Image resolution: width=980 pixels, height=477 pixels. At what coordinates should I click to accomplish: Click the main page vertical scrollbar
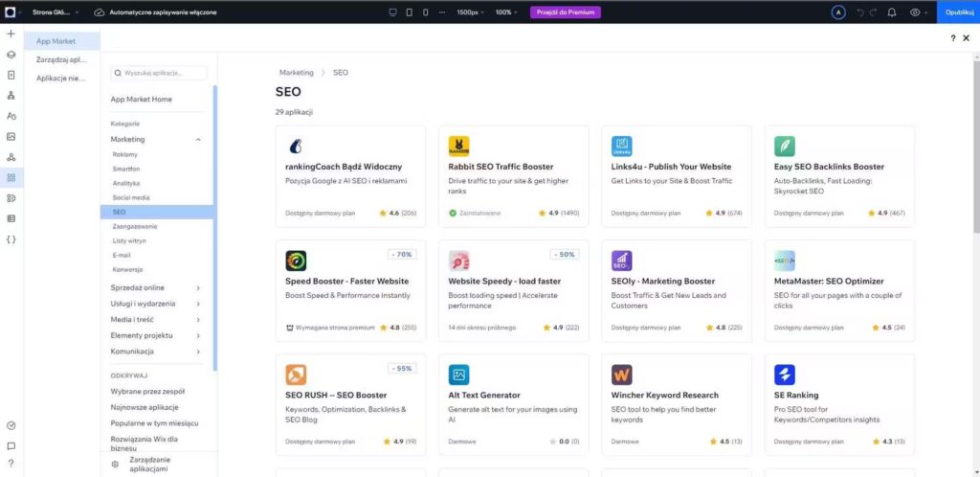click(976, 148)
